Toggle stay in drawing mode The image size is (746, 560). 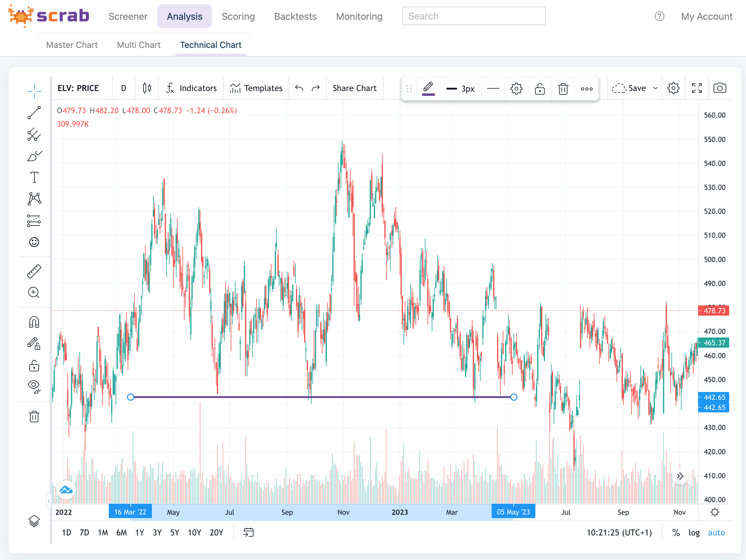(x=34, y=344)
